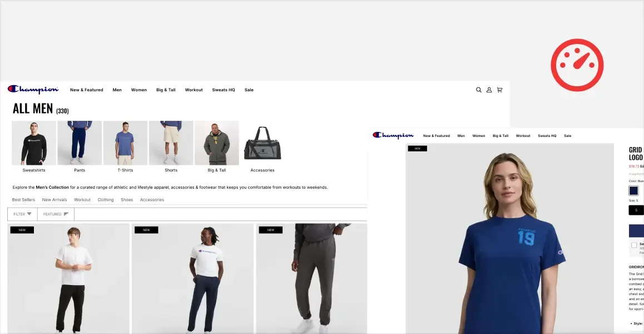644x334 pixels.
Task: Open Workout menu on All Men page
Action: 194,90
